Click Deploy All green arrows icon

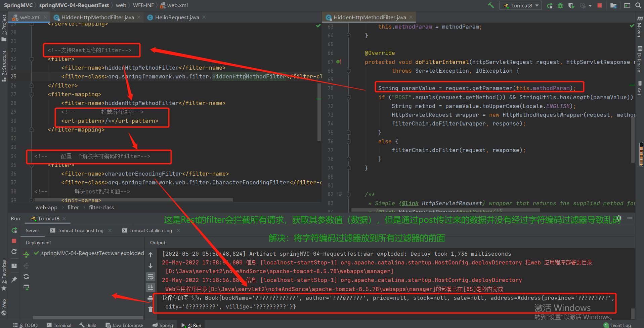coord(26,255)
